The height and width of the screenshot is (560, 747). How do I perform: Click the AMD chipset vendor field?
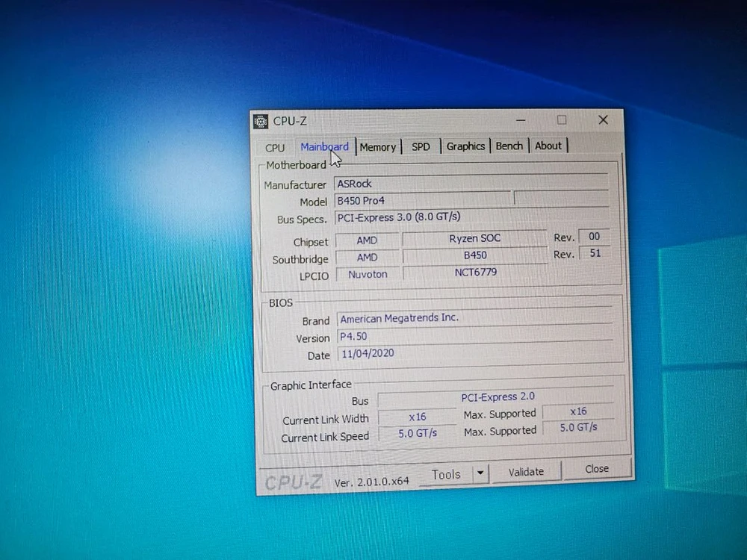click(367, 240)
